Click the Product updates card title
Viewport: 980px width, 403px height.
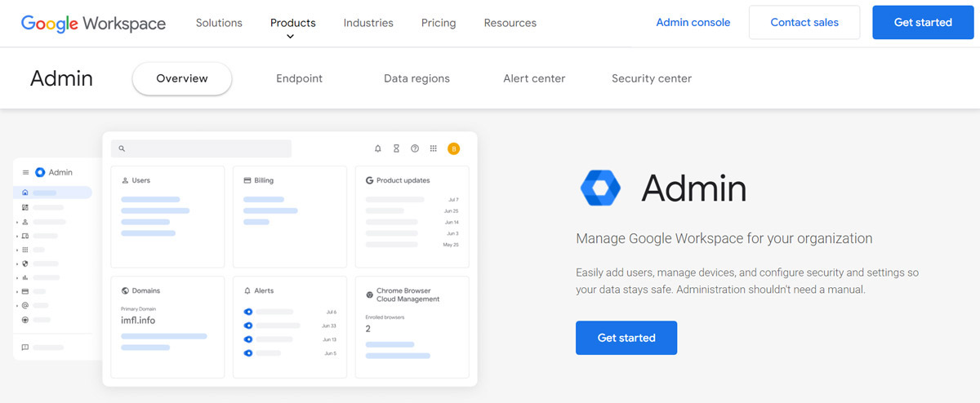pos(403,180)
